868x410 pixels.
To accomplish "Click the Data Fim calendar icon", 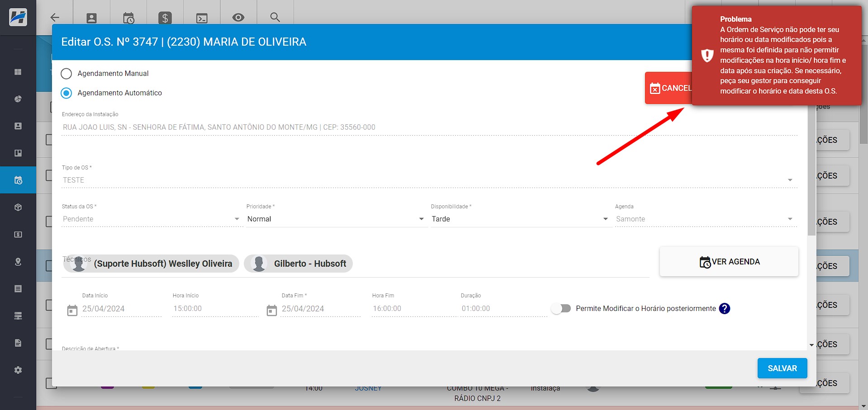I will (272, 311).
